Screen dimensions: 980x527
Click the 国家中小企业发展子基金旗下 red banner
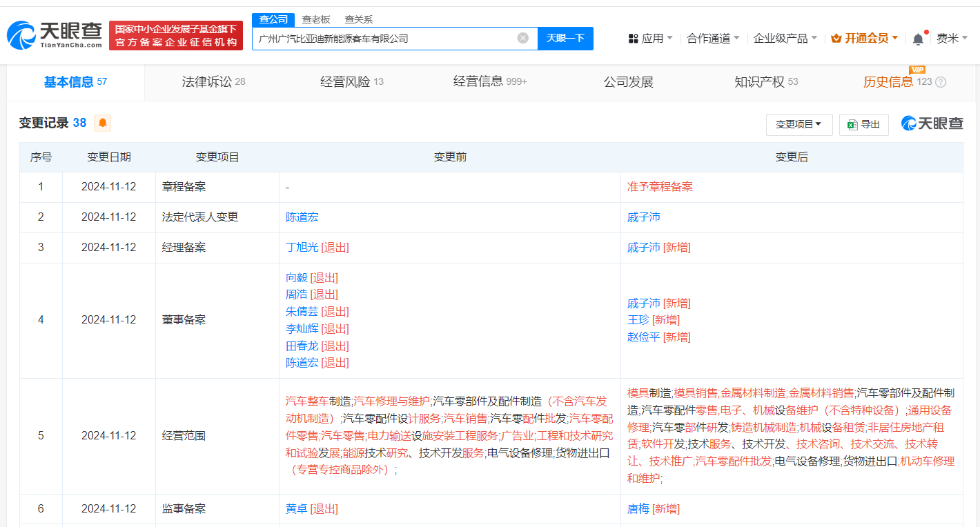pos(176,35)
